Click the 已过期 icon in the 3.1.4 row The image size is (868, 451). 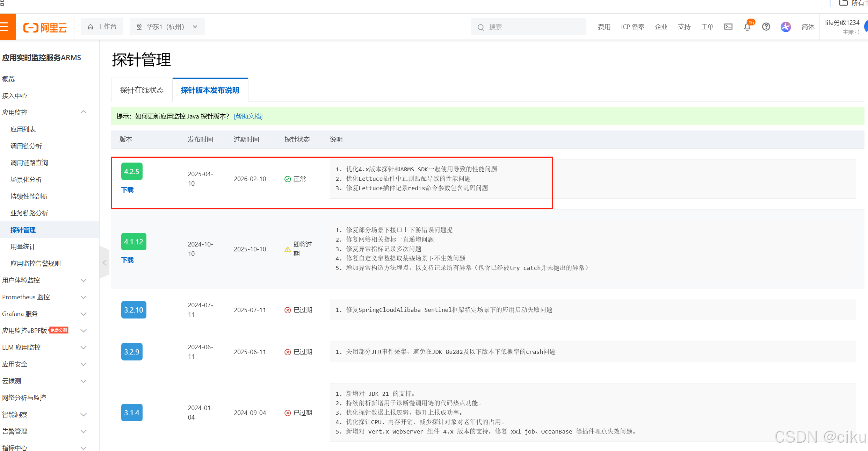pos(288,413)
